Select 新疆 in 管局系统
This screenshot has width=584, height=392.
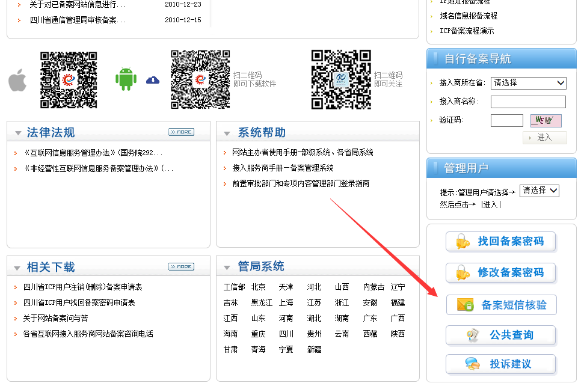(315, 349)
